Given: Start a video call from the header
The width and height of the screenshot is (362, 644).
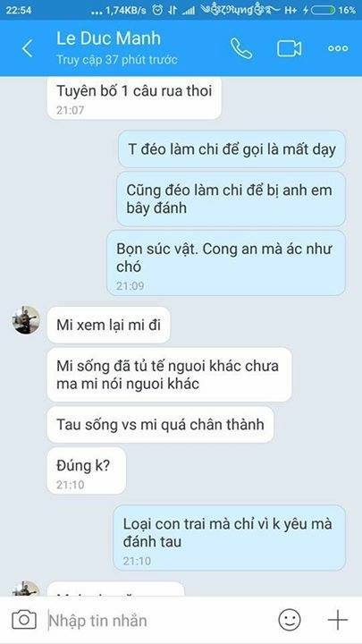Looking at the screenshot, I should point(289,48).
